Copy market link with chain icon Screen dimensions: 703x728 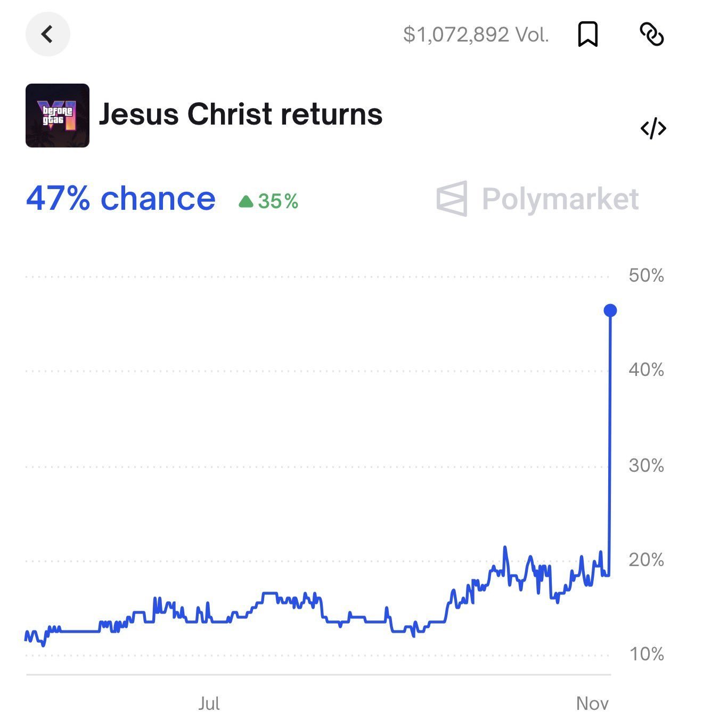(651, 35)
